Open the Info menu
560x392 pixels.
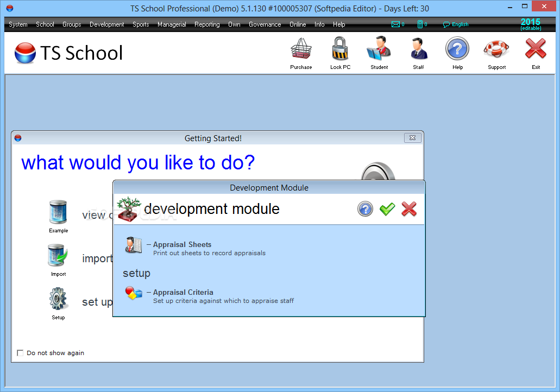click(319, 24)
